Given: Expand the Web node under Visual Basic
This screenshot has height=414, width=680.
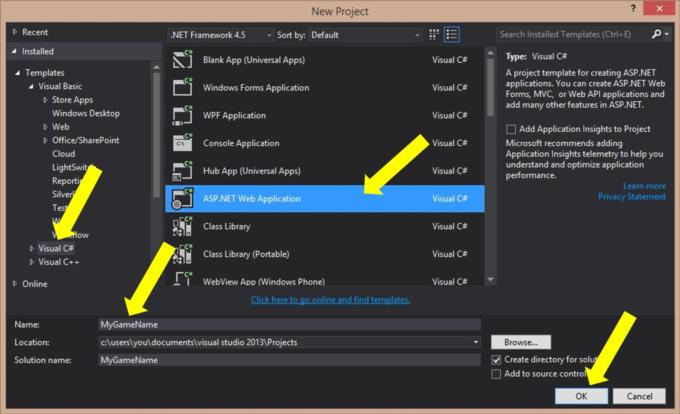Looking at the screenshot, I should tap(45, 127).
